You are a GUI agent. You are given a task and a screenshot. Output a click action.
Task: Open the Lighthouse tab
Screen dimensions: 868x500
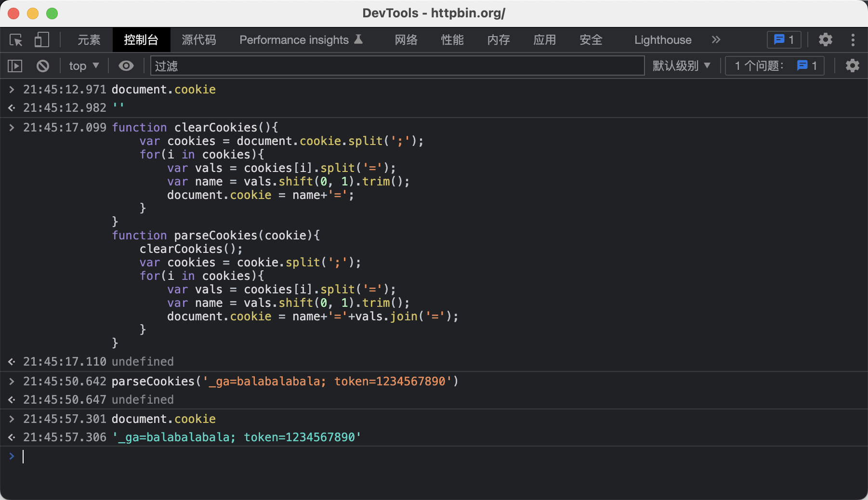tap(663, 40)
